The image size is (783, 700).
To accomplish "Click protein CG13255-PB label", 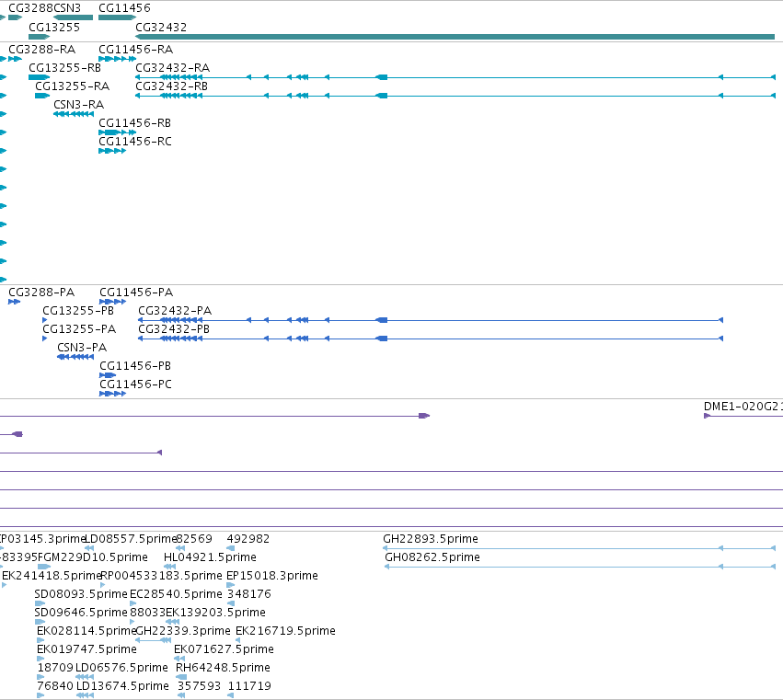I will (78, 311).
